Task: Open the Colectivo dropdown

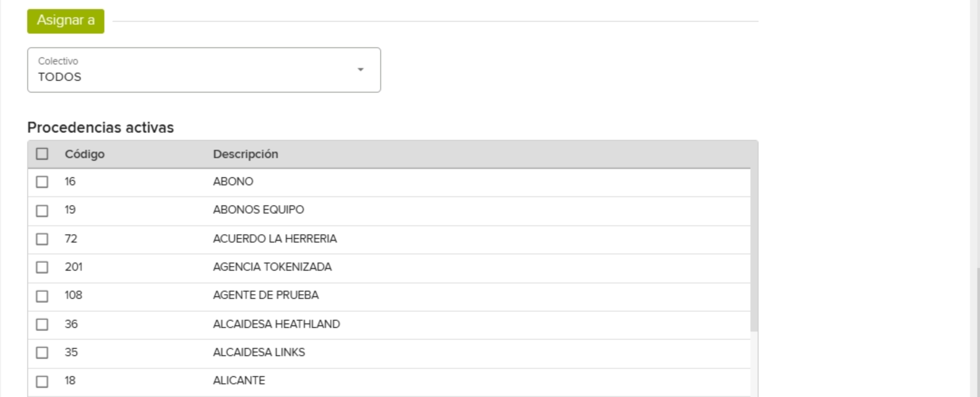Action: [204, 70]
